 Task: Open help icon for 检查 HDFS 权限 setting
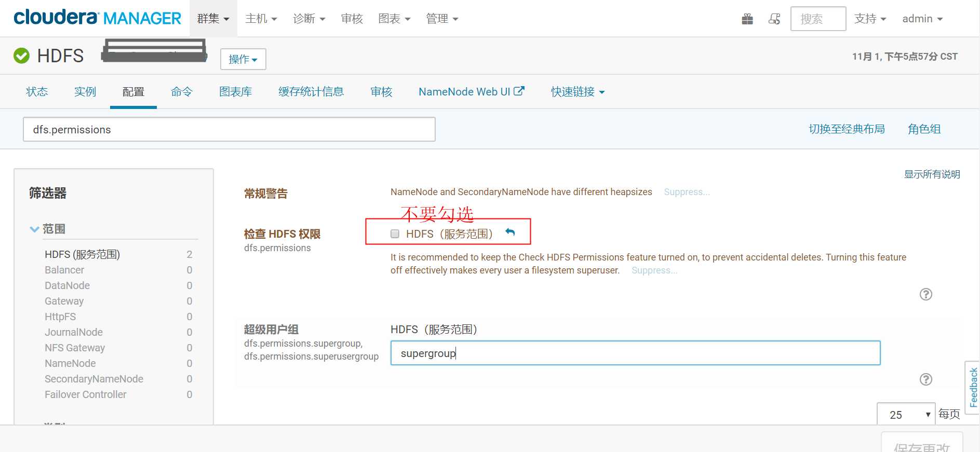[x=925, y=294]
